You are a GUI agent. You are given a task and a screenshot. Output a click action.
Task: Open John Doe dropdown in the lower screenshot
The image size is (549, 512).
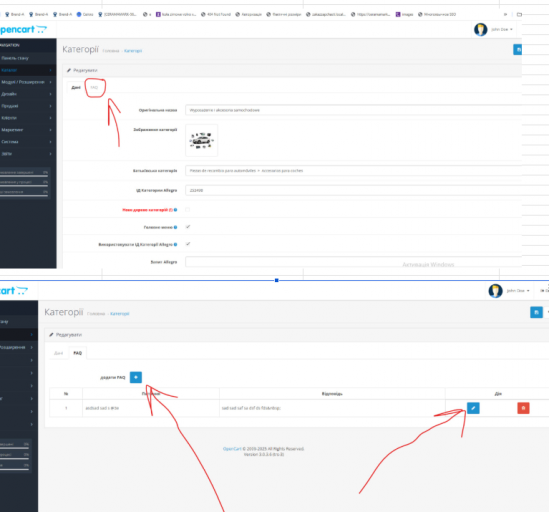[518, 291]
